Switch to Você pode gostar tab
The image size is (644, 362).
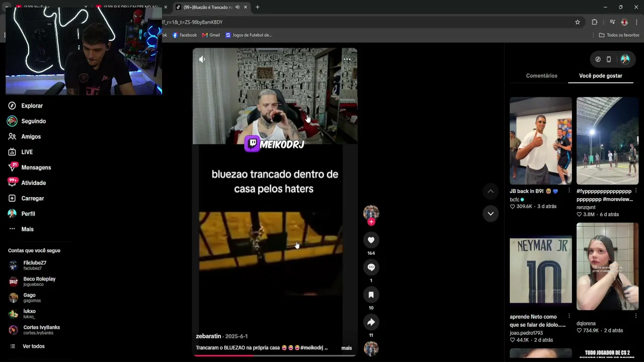coord(601,76)
